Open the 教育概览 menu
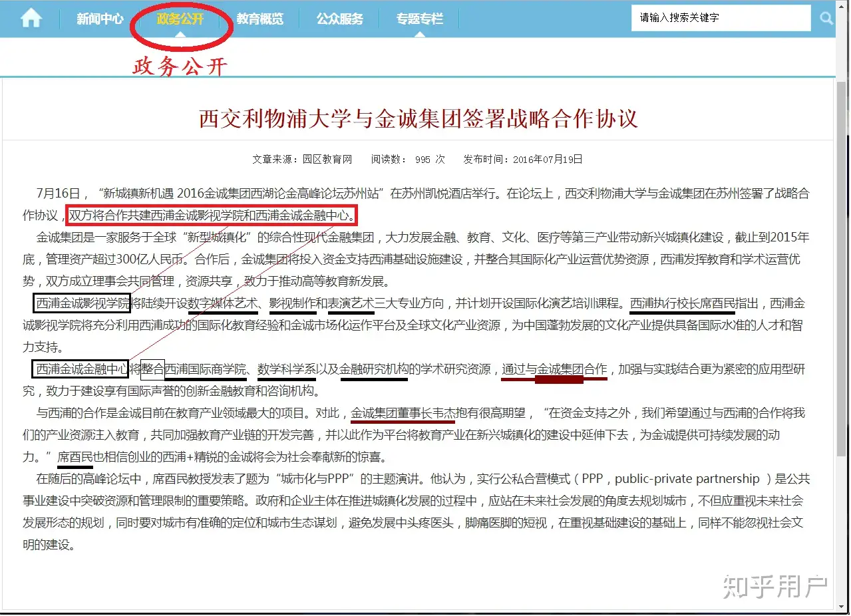The width and height of the screenshot is (851, 616). pos(260,19)
